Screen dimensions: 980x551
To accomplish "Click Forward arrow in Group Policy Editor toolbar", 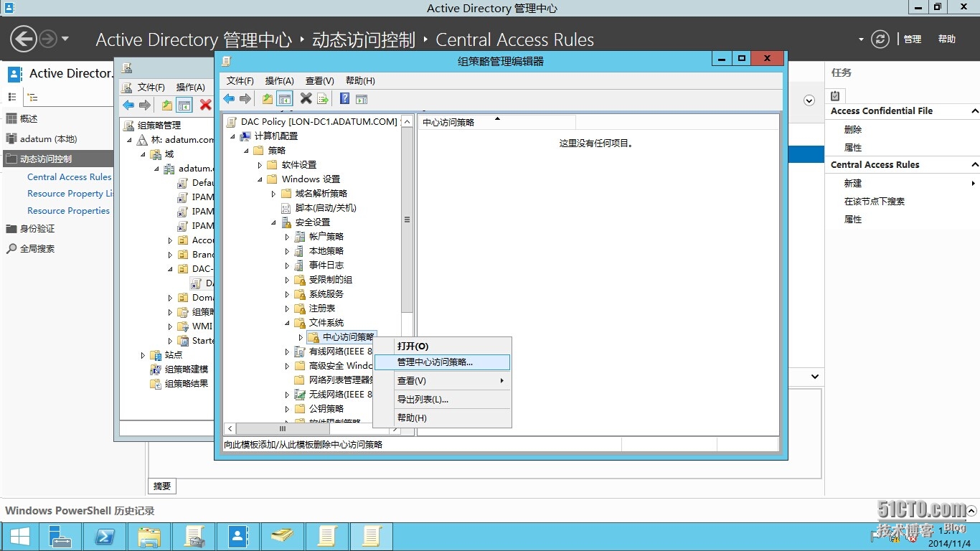I will (x=245, y=99).
